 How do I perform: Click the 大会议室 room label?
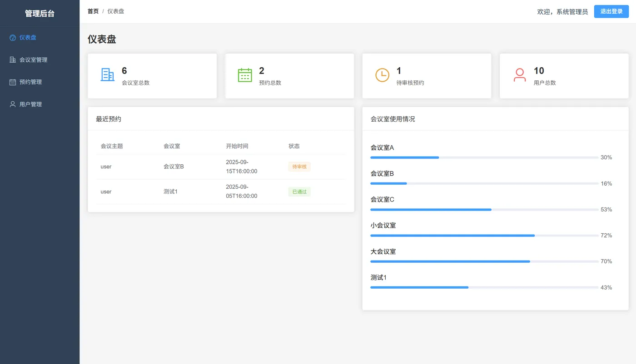click(383, 251)
